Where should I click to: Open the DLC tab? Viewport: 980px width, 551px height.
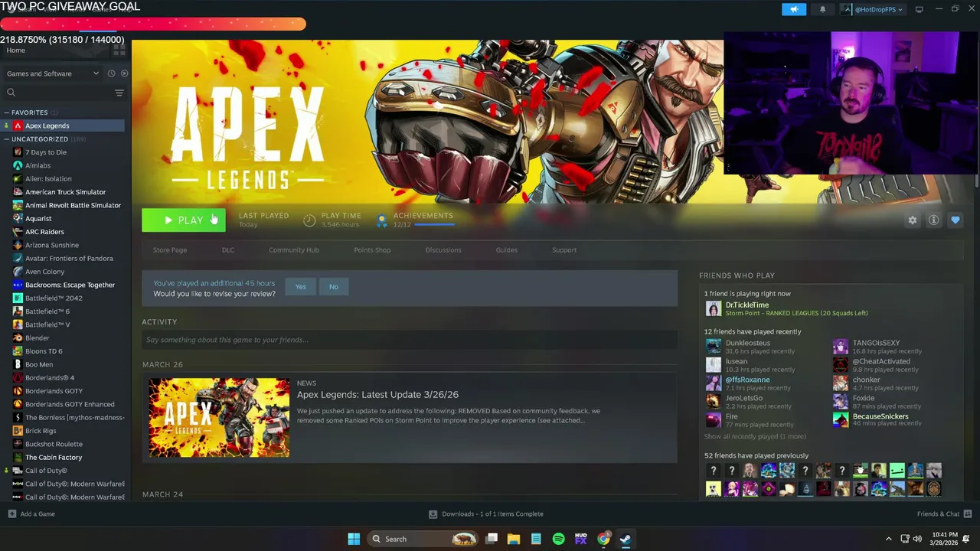tap(228, 250)
